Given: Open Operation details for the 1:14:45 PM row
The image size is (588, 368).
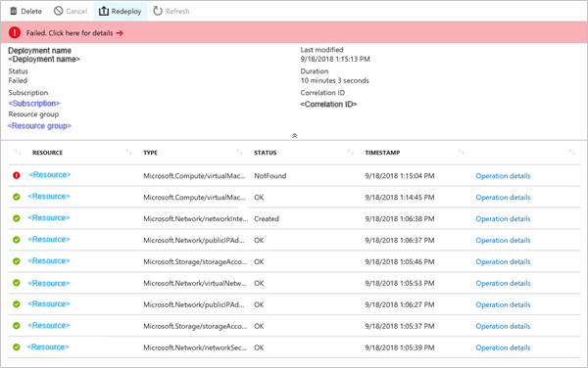Looking at the screenshot, I should [503, 198].
